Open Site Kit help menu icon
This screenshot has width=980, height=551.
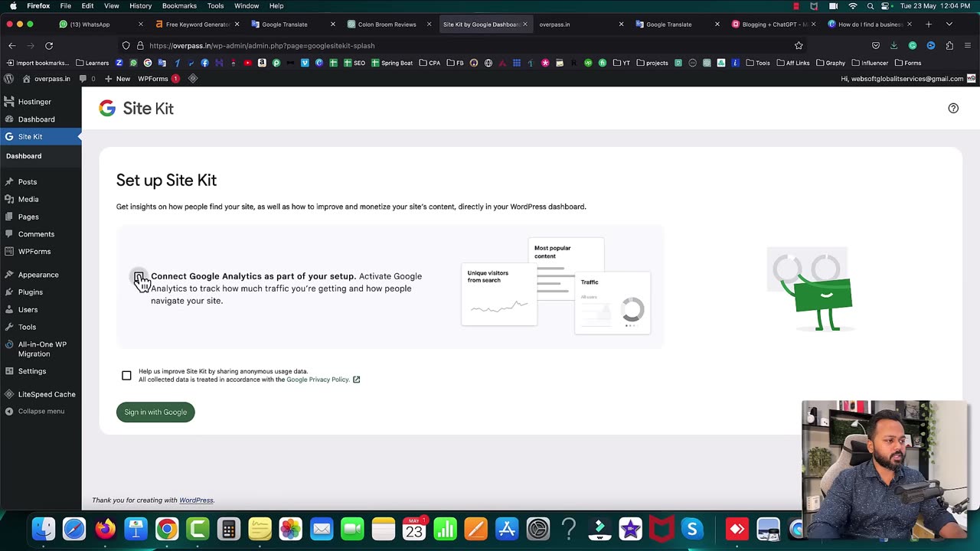[953, 108]
